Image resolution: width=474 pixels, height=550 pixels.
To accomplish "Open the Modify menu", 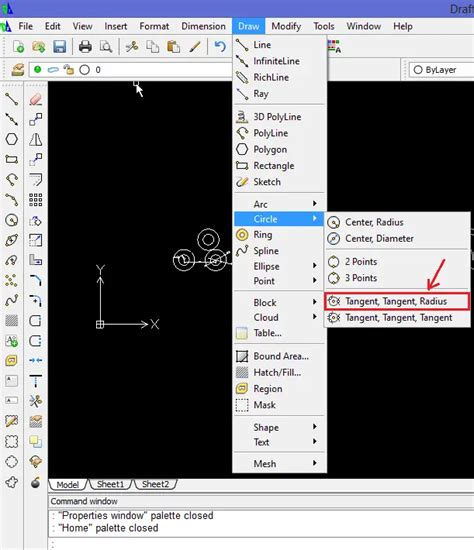I will click(x=286, y=26).
